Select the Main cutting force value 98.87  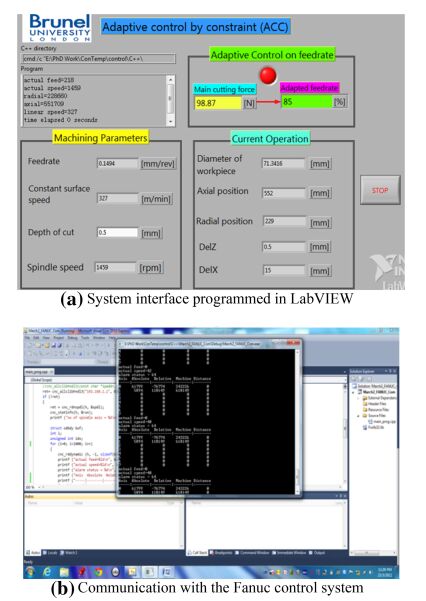[x=218, y=103]
